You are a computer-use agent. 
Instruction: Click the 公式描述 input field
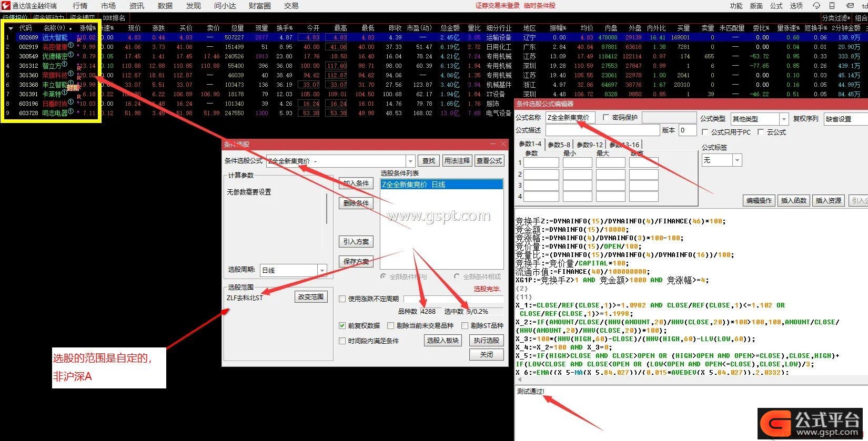[x=602, y=130]
